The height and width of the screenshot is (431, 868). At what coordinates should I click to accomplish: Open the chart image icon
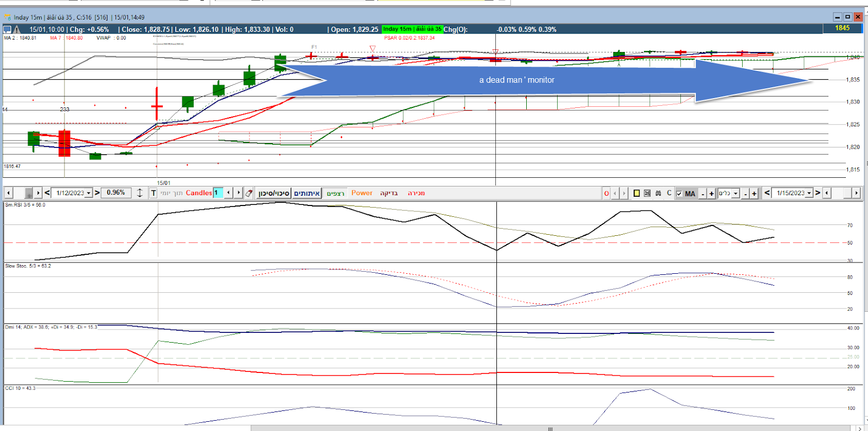pyautogui.click(x=647, y=194)
